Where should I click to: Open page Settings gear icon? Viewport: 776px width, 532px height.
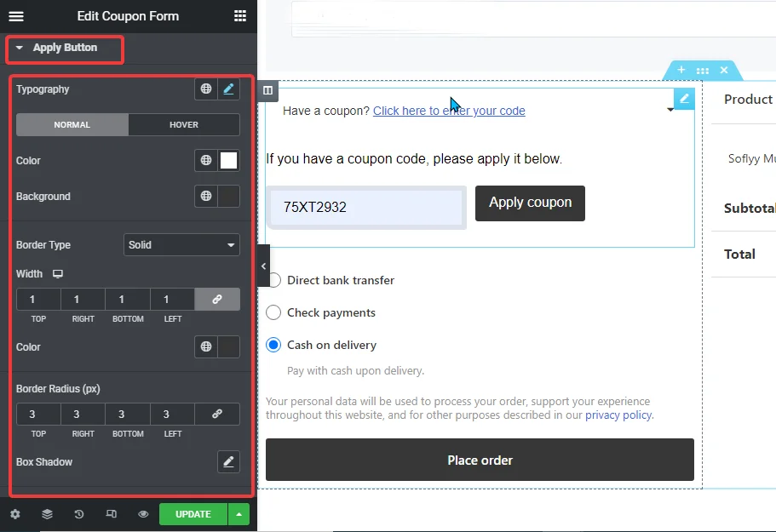click(15, 514)
